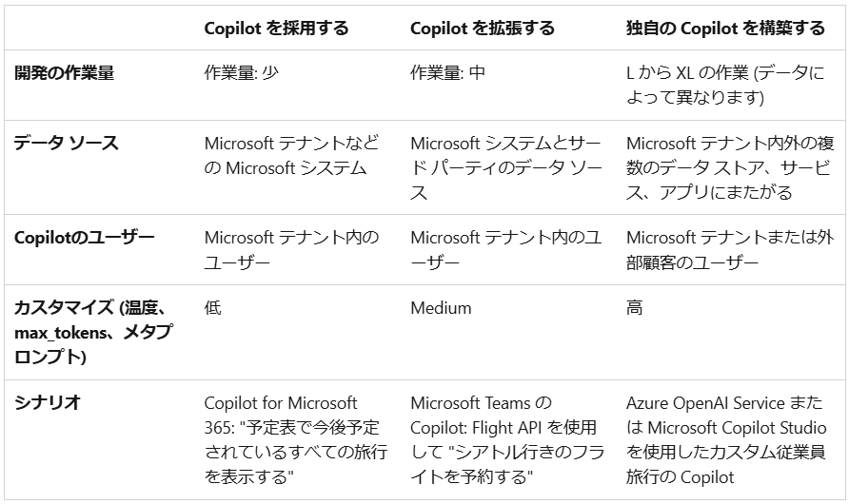849x504 pixels.
Task: Click the 'Copilot を拡張する' column header
Action: tap(482, 29)
